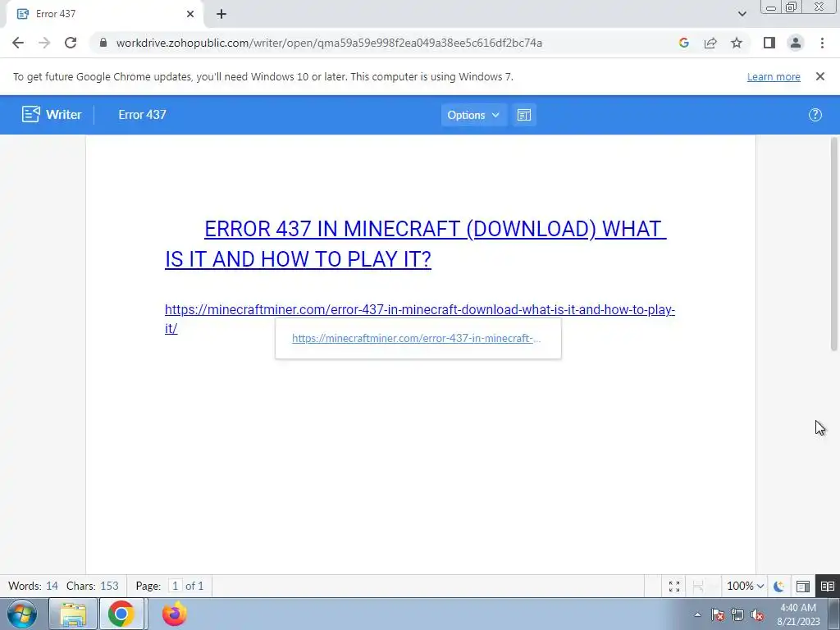Dismiss the Chrome update notification bar

(819, 76)
